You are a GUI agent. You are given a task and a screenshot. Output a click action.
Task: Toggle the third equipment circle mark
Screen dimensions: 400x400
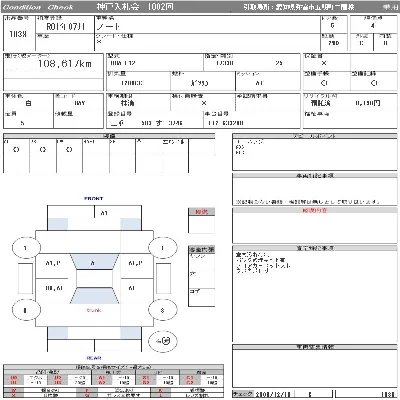pos(69,150)
